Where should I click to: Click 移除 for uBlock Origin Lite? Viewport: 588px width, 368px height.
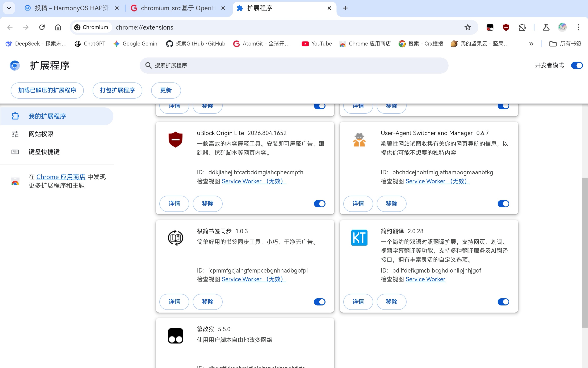click(207, 204)
